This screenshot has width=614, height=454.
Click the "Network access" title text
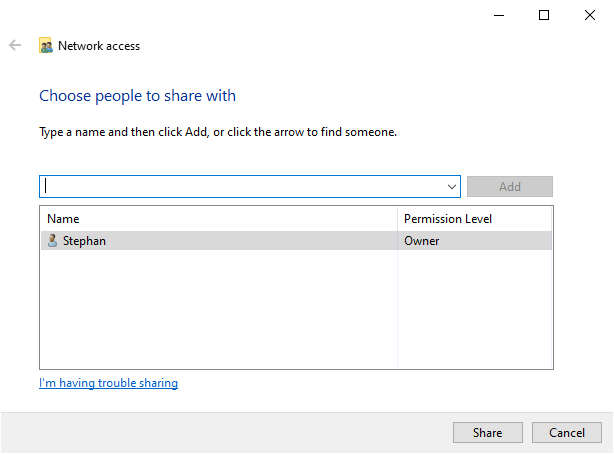[x=99, y=46]
